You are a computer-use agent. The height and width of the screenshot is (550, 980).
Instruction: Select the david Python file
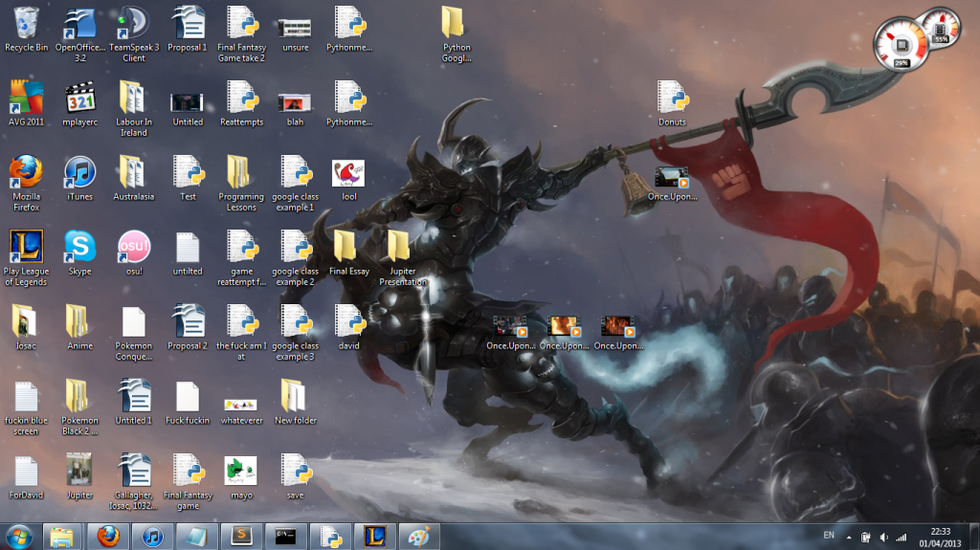coord(349,321)
